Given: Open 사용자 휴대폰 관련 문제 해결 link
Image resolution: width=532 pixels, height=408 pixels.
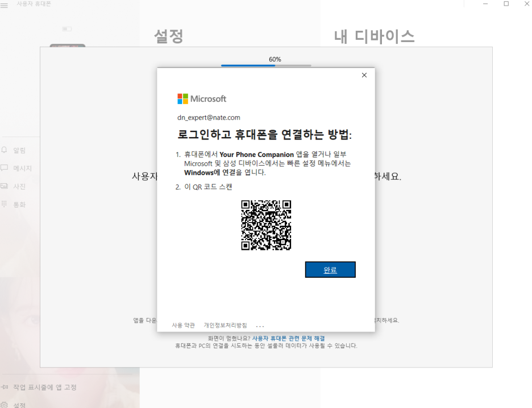Looking at the screenshot, I should [x=288, y=339].
